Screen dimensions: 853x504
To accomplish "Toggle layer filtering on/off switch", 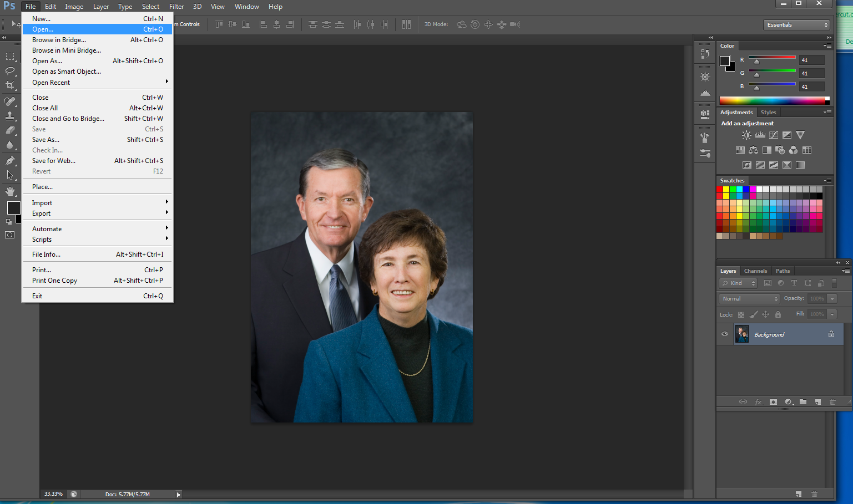I will 834,283.
